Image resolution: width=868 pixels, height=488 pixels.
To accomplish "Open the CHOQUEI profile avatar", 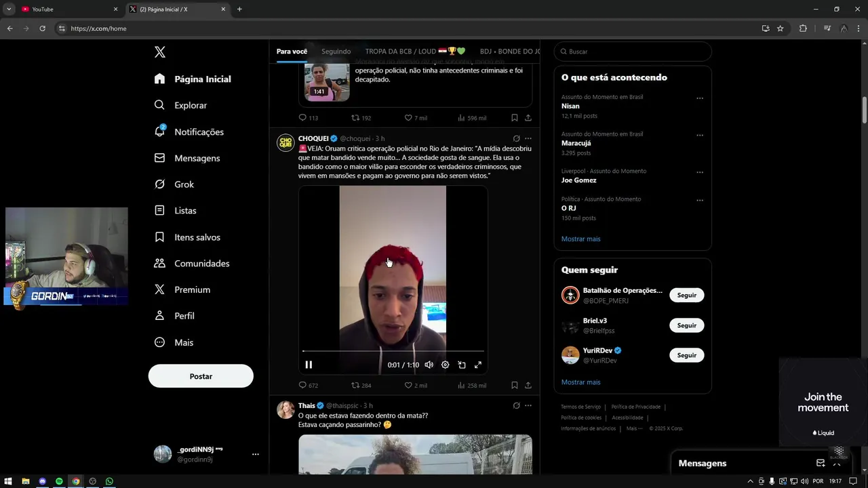I will (x=285, y=142).
